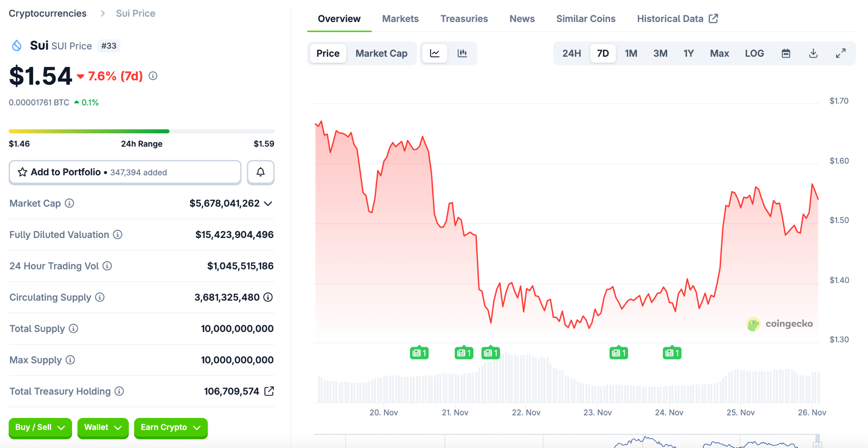This screenshot has height=448, width=868.
Task: Click the Market Cap info icon
Action: tap(70, 203)
